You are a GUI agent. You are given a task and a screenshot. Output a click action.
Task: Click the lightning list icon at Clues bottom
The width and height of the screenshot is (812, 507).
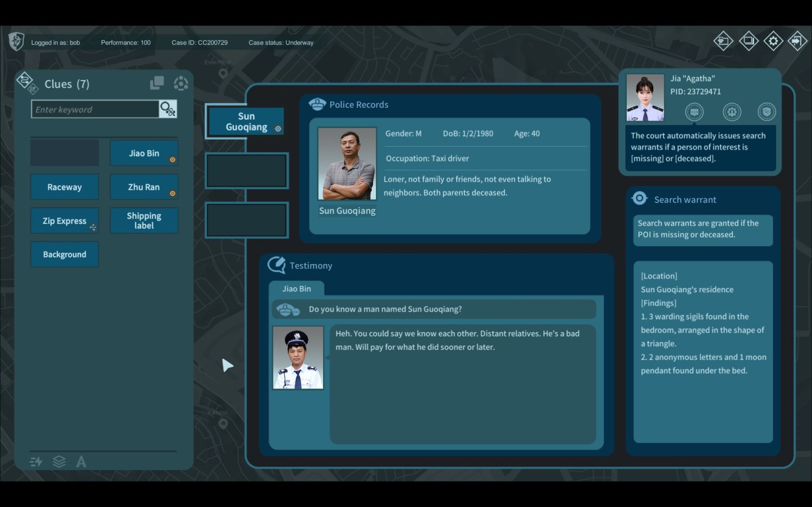pos(36,462)
